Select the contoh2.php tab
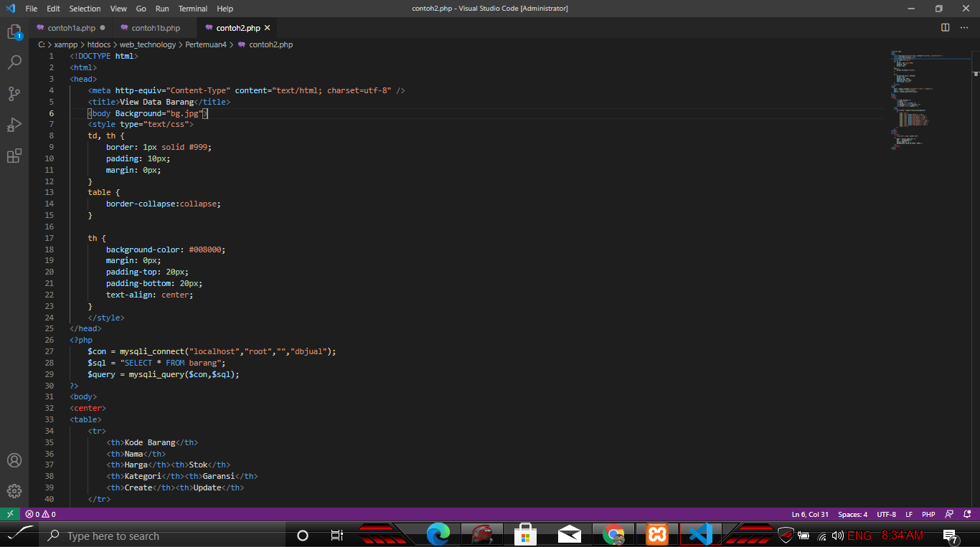The height and width of the screenshot is (547, 980). point(237,28)
